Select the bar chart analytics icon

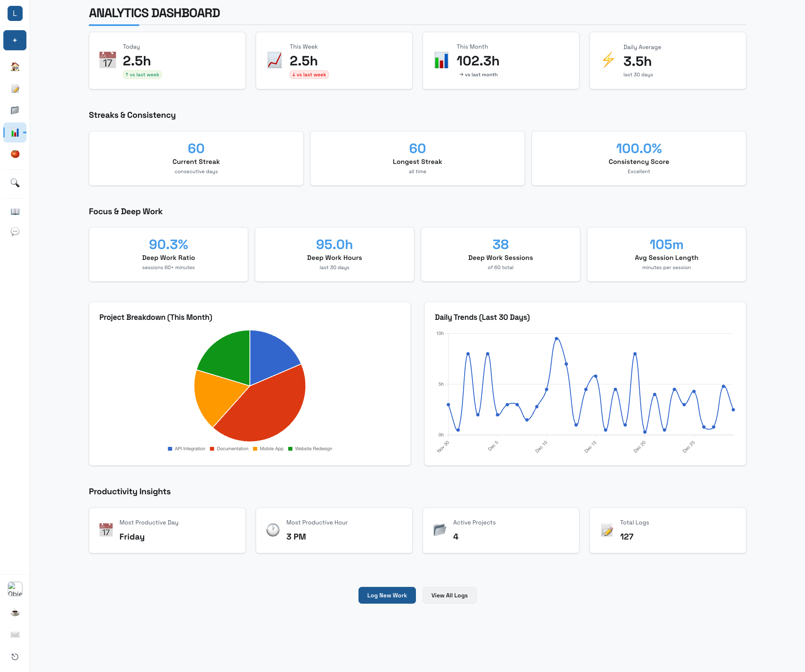click(15, 132)
